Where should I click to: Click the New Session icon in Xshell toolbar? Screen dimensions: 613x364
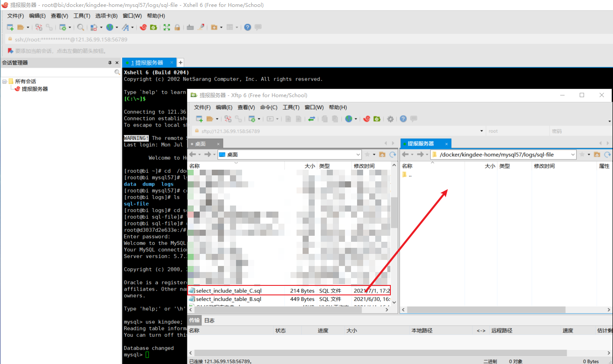[10, 27]
